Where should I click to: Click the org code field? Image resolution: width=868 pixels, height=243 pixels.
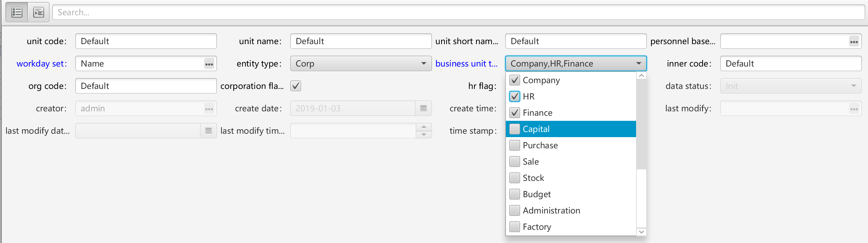pos(146,86)
